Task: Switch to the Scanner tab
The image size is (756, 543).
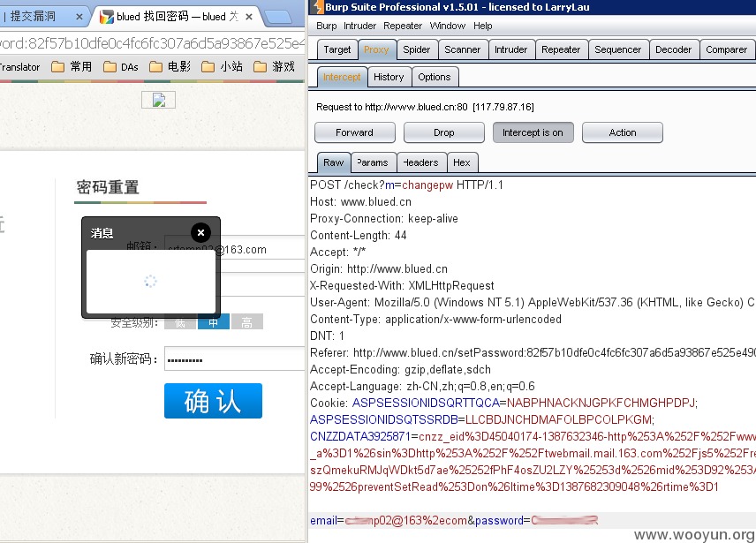Action: [463, 49]
